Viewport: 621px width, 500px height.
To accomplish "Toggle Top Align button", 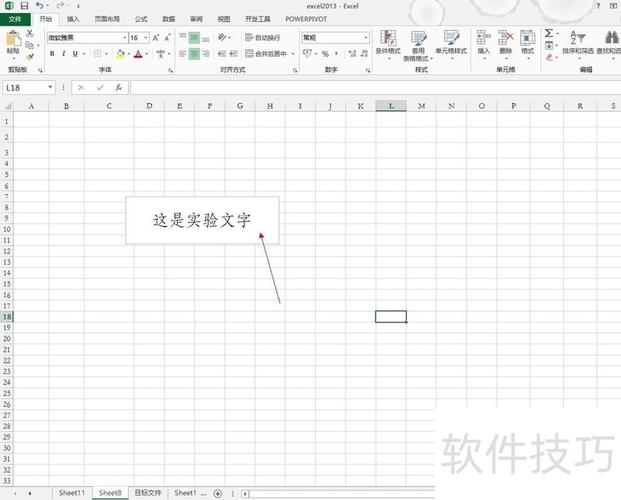I will tap(183, 38).
